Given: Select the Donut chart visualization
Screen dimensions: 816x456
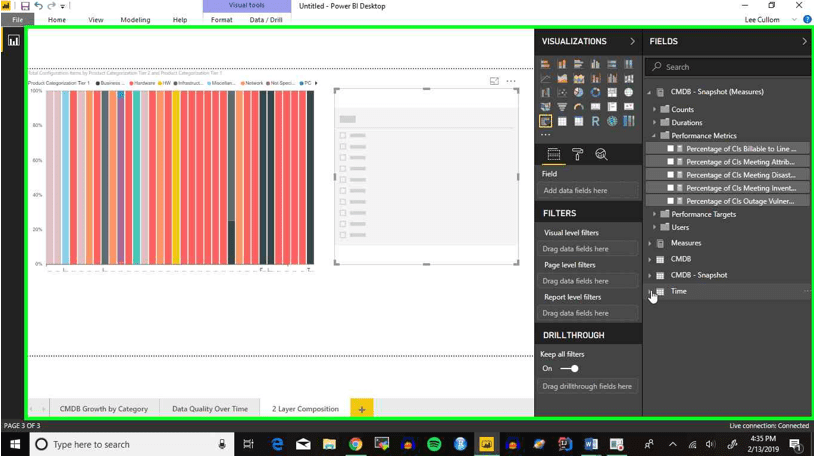Looking at the screenshot, I should tap(595, 93).
